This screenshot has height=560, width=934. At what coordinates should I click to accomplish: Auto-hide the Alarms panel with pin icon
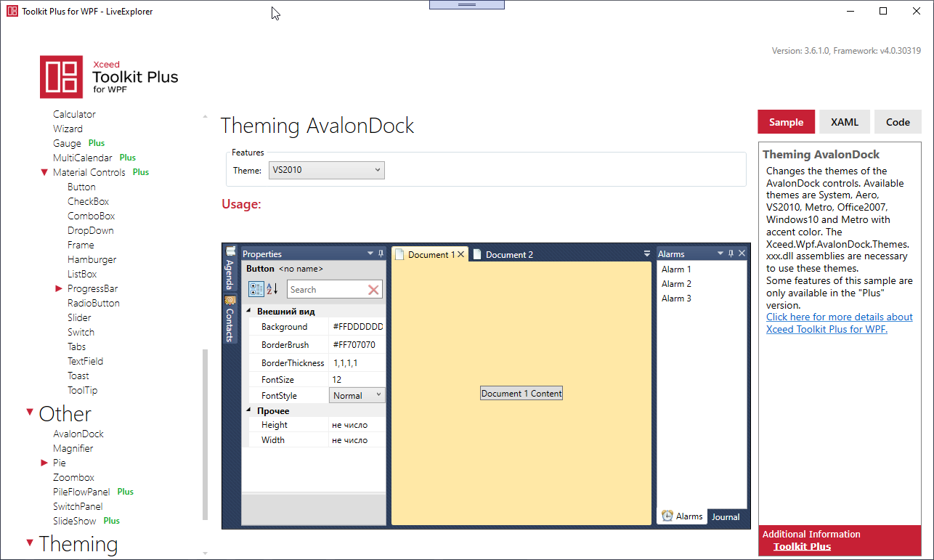pyautogui.click(x=731, y=253)
